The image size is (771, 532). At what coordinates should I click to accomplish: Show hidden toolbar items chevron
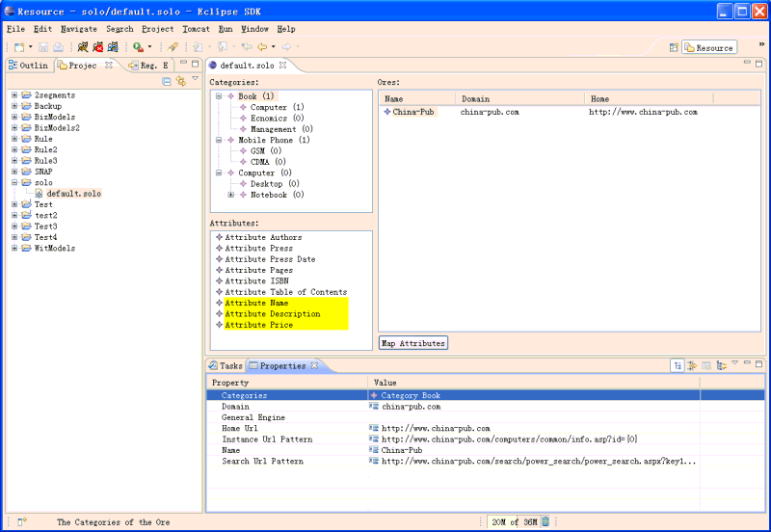click(x=761, y=43)
